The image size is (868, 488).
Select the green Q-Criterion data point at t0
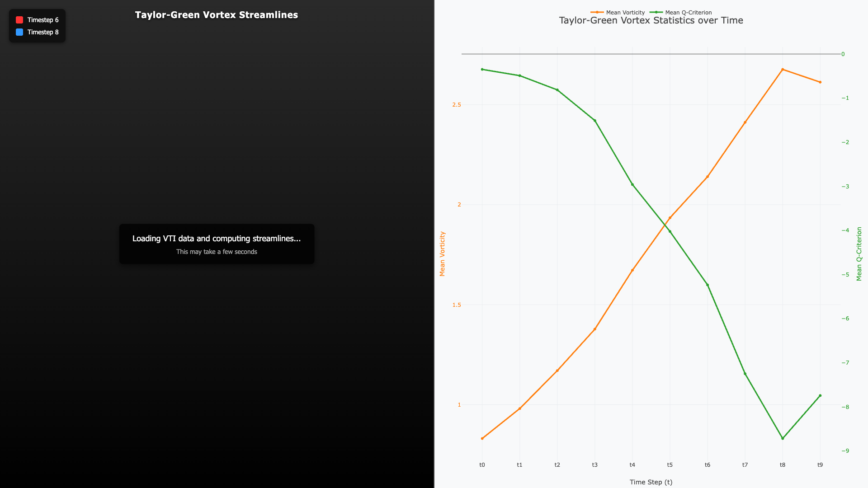click(482, 70)
